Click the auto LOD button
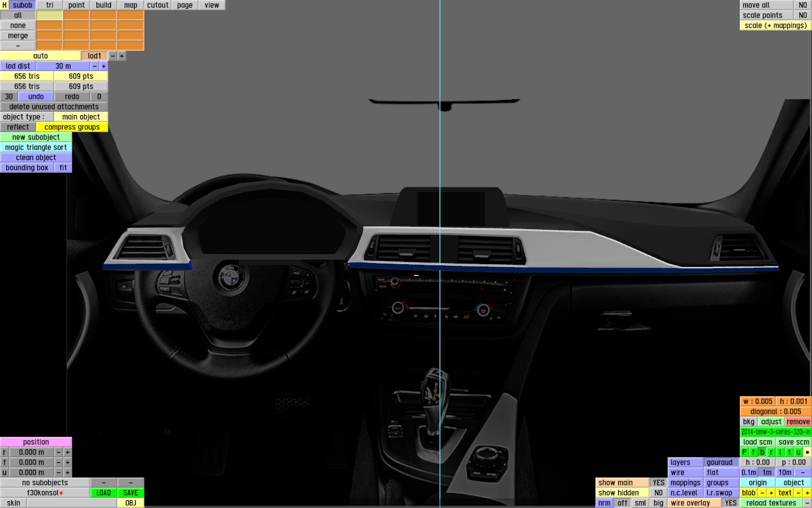The height and width of the screenshot is (508, 812). [x=41, y=56]
